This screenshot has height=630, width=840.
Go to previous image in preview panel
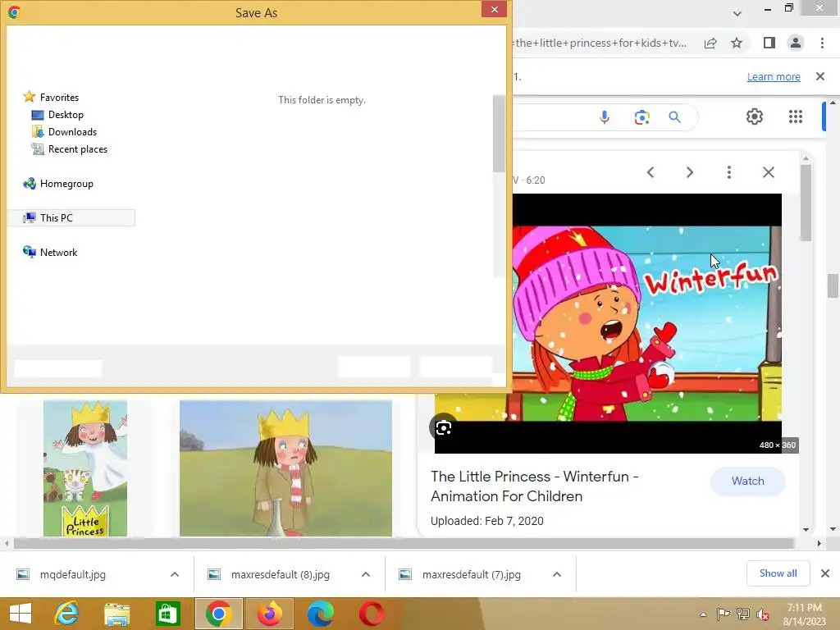(x=651, y=172)
